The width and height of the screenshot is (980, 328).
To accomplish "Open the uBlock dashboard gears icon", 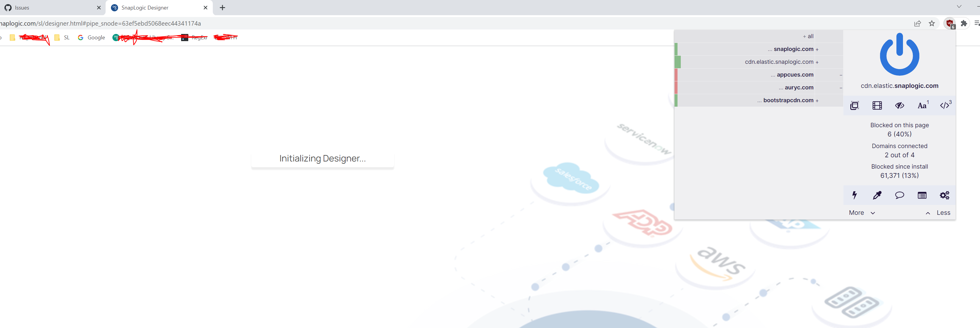I will (945, 195).
